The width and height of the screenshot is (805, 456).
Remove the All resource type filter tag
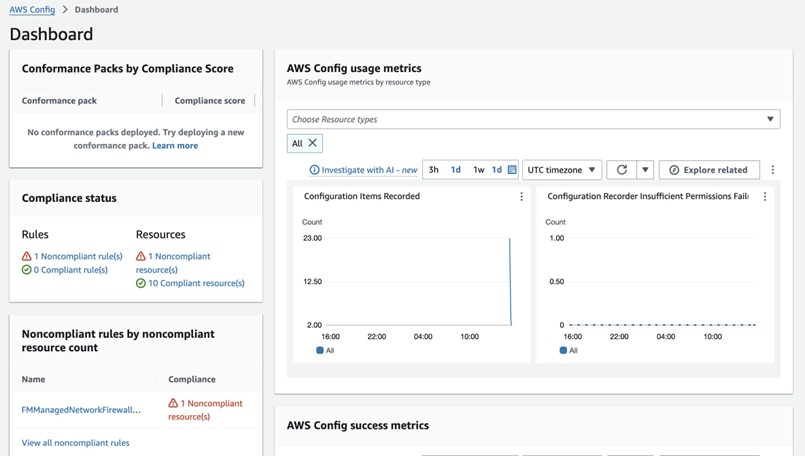coord(314,143)
